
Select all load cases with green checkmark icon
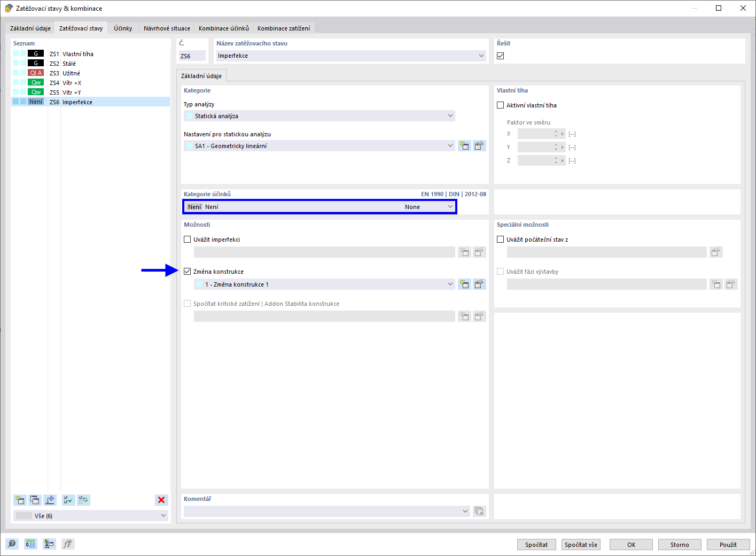tap(68, 500)
